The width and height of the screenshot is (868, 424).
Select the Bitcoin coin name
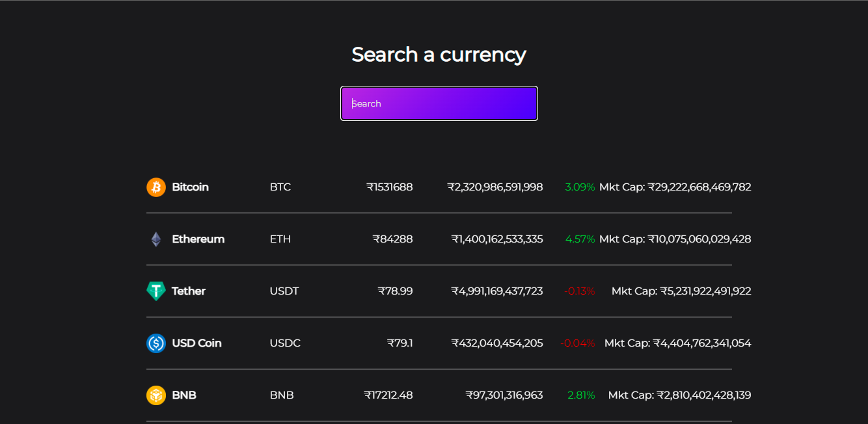tap(190, 187)
